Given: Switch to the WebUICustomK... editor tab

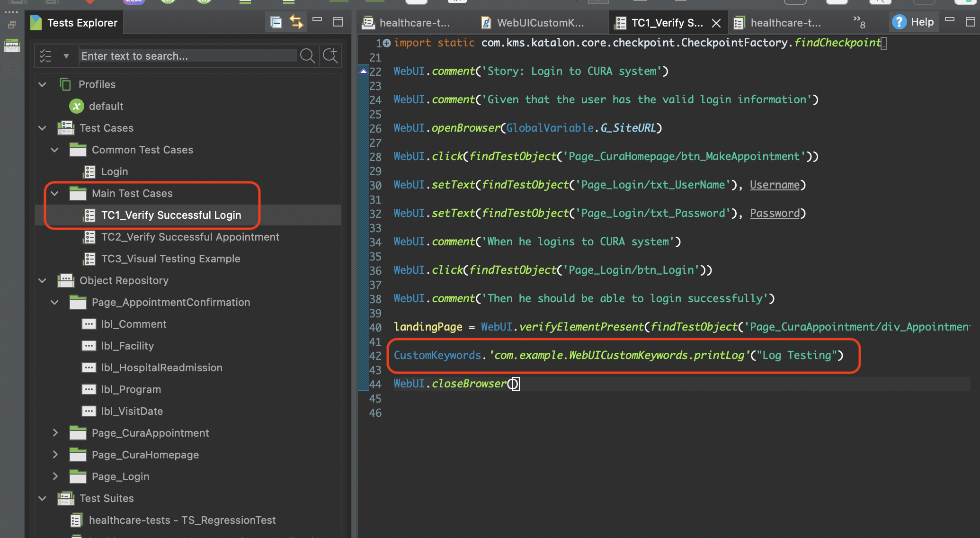Looking at the screenshot, I should click(x=533, y=23).
